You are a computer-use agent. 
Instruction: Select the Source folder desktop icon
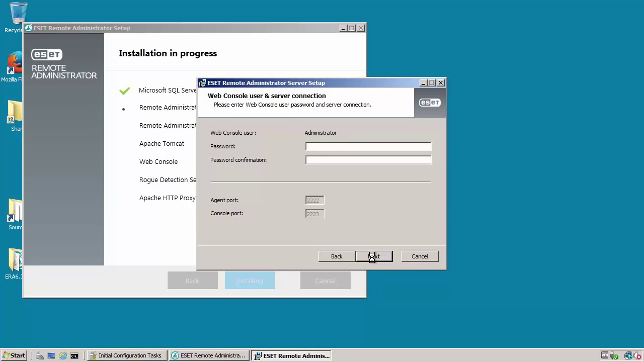click(x=15, y=215)
